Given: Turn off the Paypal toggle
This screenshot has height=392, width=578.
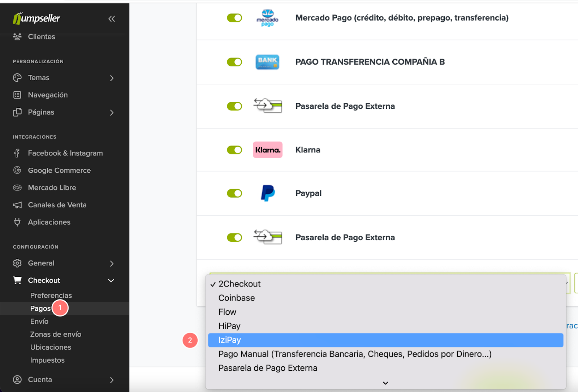Looking at the screenshot, I should 234,193.
